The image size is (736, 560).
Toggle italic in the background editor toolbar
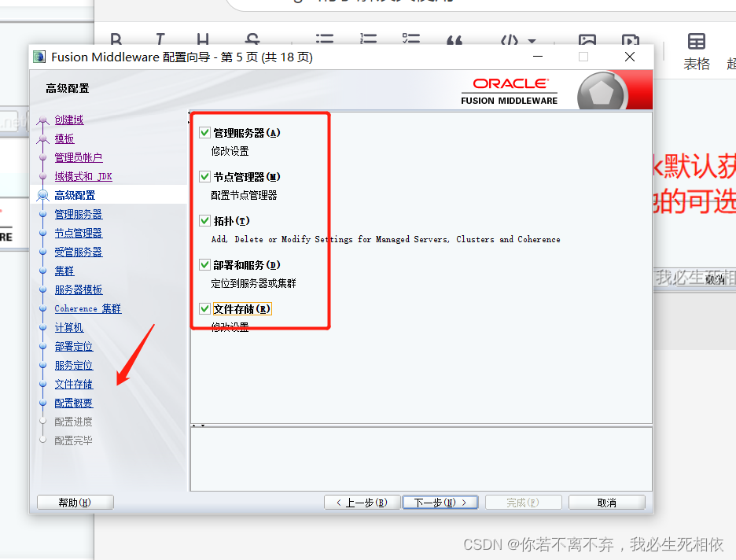pyautogui.click(x=160, y=39)
